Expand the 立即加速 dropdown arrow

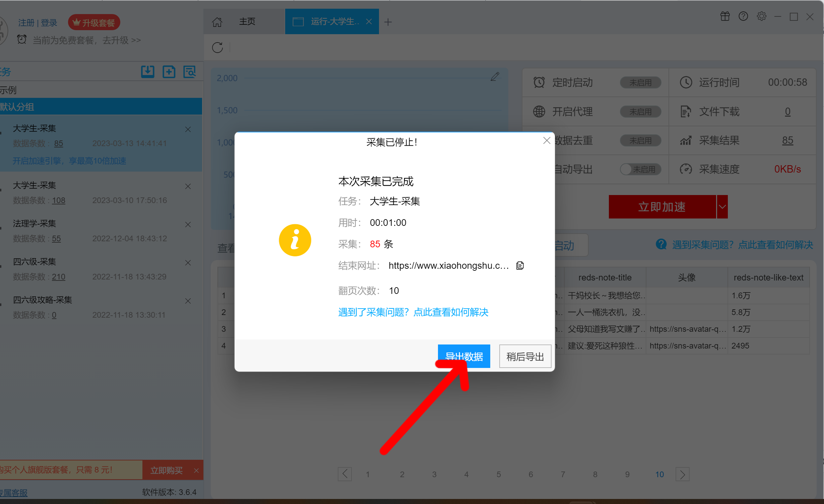722,207
